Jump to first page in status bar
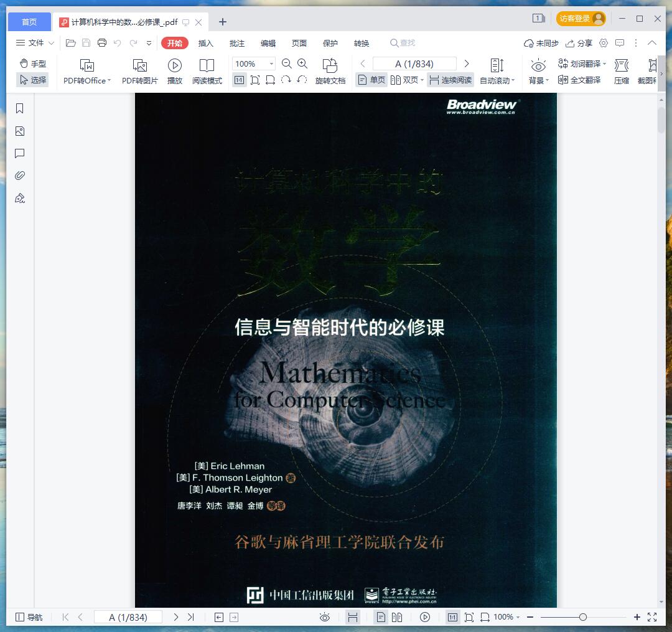Viewport: 672px width, 632px height. (x=65, y=617)
